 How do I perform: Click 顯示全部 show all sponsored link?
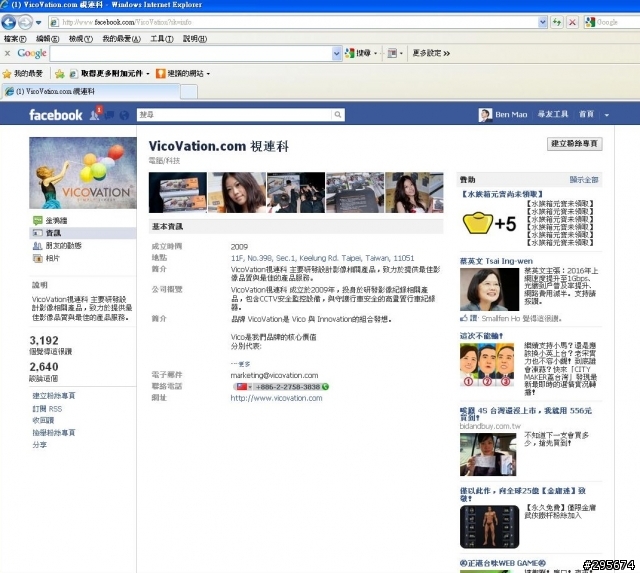click(584, 180)
